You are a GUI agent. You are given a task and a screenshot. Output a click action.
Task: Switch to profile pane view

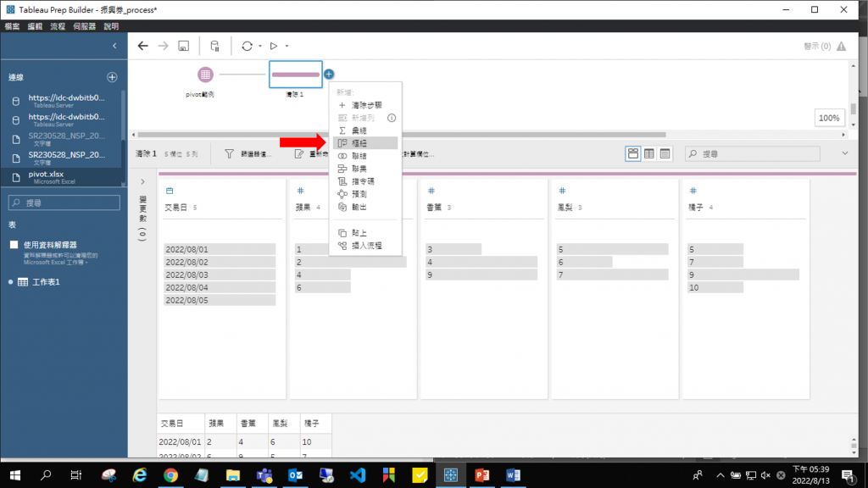(632, 154)
